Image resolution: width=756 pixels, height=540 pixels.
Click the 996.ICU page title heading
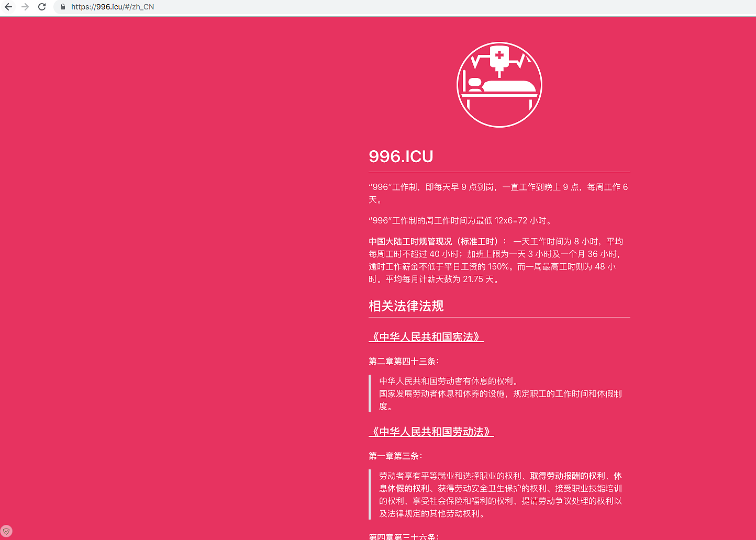(401, 156)
